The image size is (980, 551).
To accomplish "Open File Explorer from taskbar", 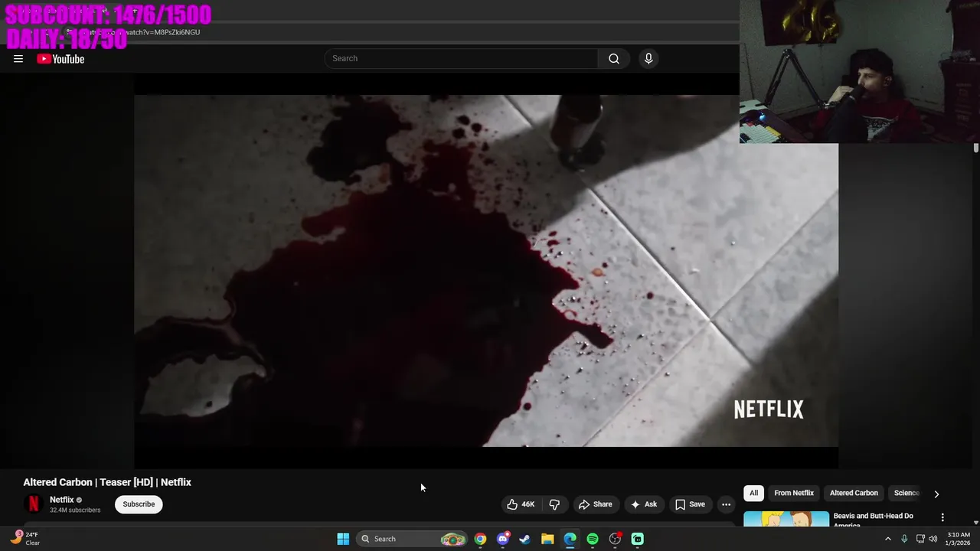I will 547,539.
